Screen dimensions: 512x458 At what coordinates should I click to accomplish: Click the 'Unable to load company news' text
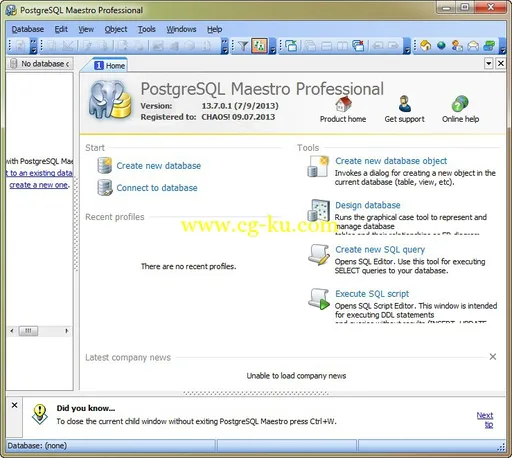(296, 376)
